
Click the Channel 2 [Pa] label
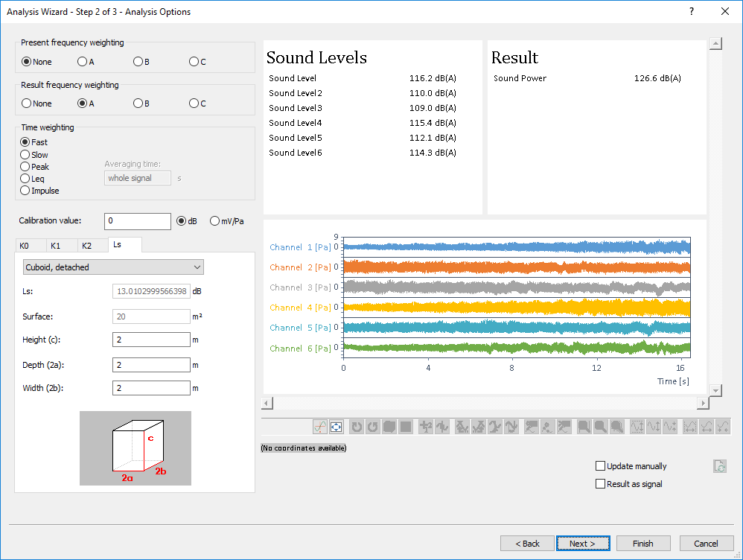301,267
